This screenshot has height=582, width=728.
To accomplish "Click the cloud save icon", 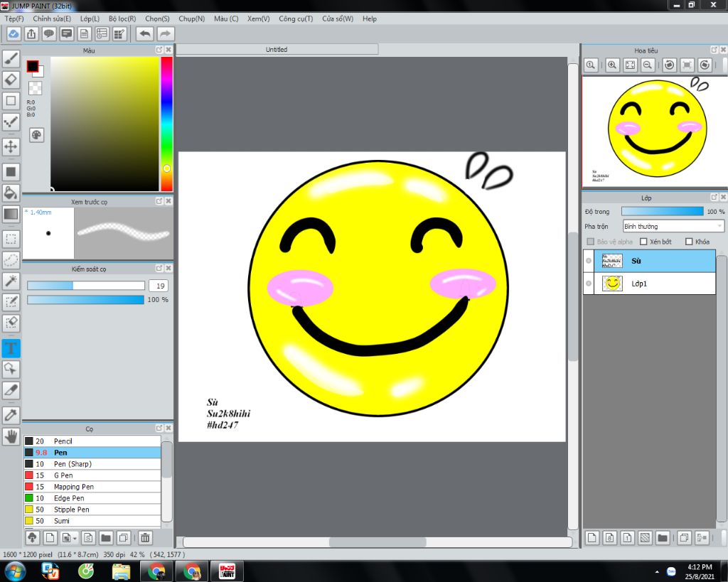I will point(14,34).
